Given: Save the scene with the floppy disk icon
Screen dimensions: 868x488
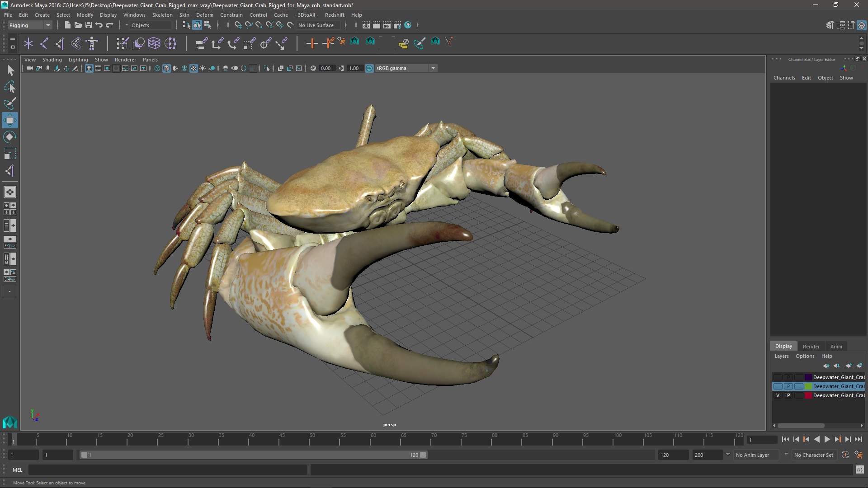Looking at the screenshot, I should click(89, 25).
